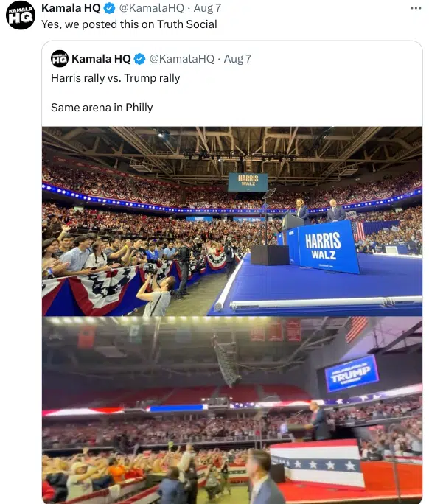Open the Harris Walz rally photo
Image resolution: width=429 pixels, height=504 pixels.
tap(232, 221)
